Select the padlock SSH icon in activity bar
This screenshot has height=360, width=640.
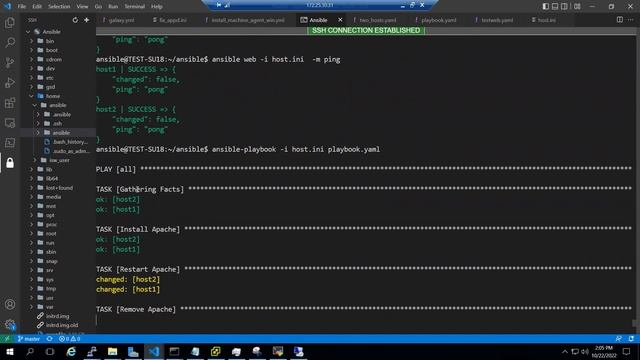10,163
